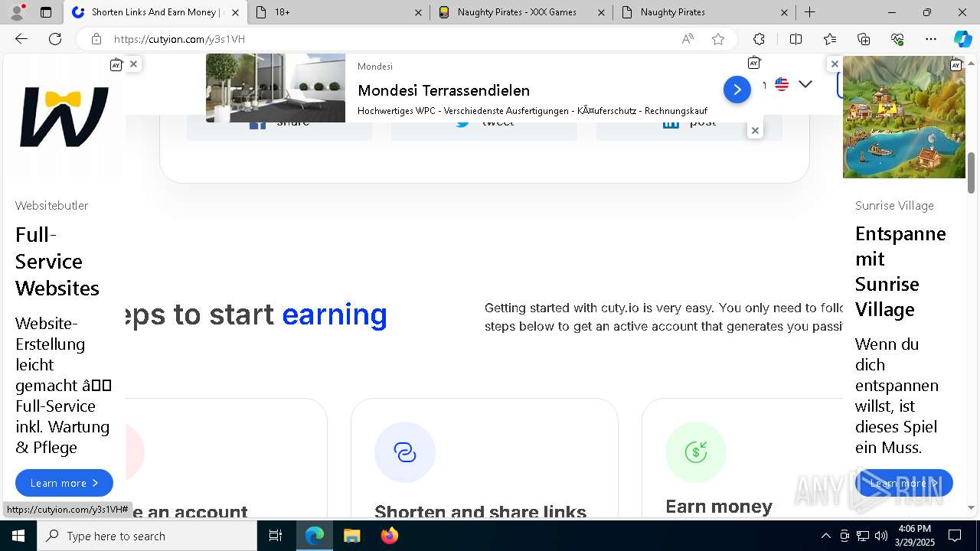This screenshot has width=980, height=551.
Task: Open ad choices icon on left ad
Action: pyautogui.click(x=116, y=65)
